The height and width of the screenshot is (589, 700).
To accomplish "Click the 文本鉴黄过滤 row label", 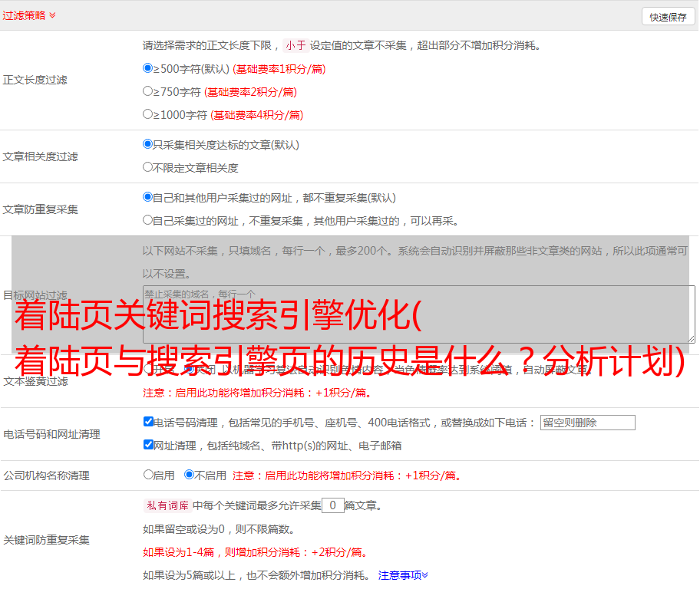I will pyautogui.click(x=36, y=381).
